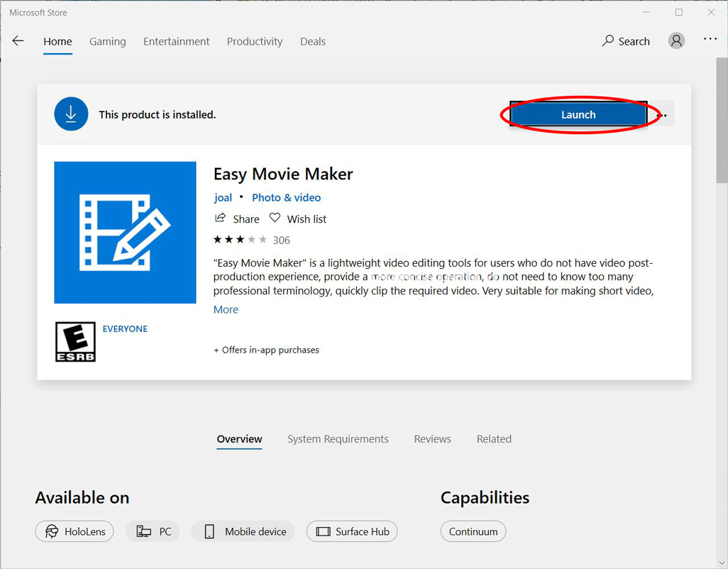This screenshot has height=569, width=728.
Task: Open the Reviews tab
Action: pyautogui.click(x=432, y=439)
